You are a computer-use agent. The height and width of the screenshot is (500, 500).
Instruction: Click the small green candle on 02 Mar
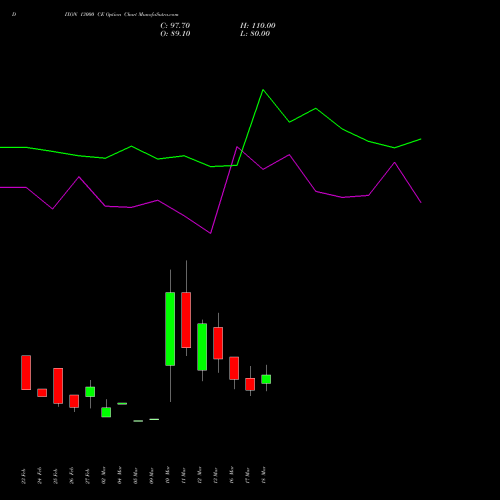coord(106,412)
